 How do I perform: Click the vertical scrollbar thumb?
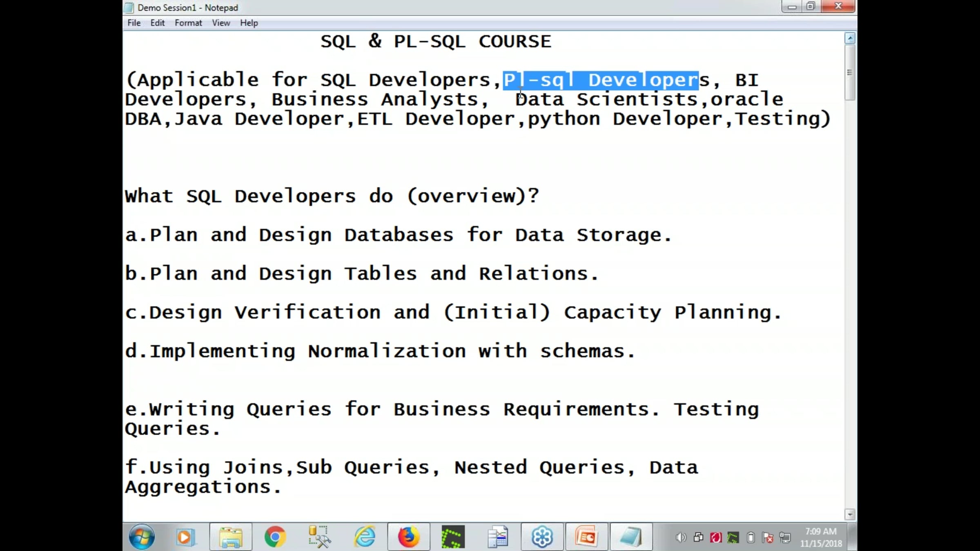click(x=850, y=73)
